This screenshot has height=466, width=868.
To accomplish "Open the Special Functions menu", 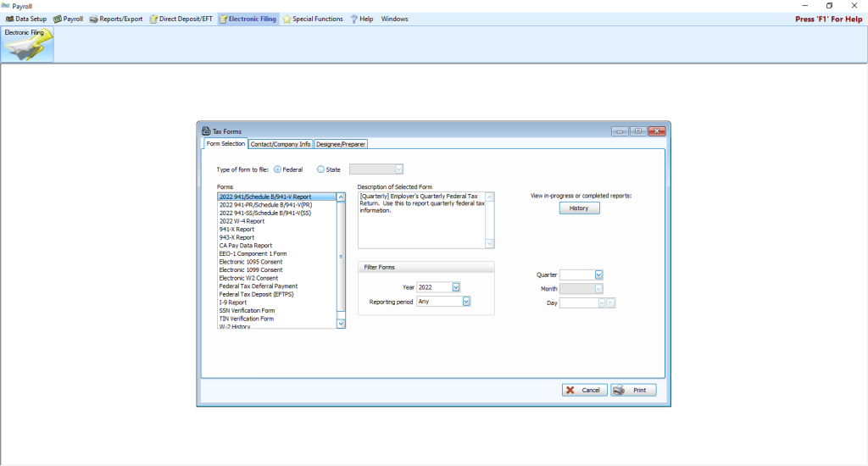I will pyautogui.click(x=313, y=19).
